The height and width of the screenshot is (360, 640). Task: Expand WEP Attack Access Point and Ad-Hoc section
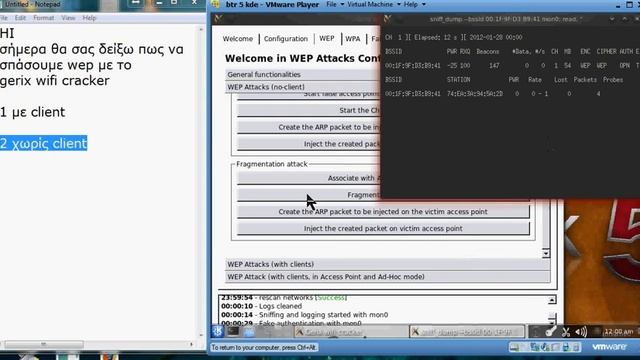387,277
